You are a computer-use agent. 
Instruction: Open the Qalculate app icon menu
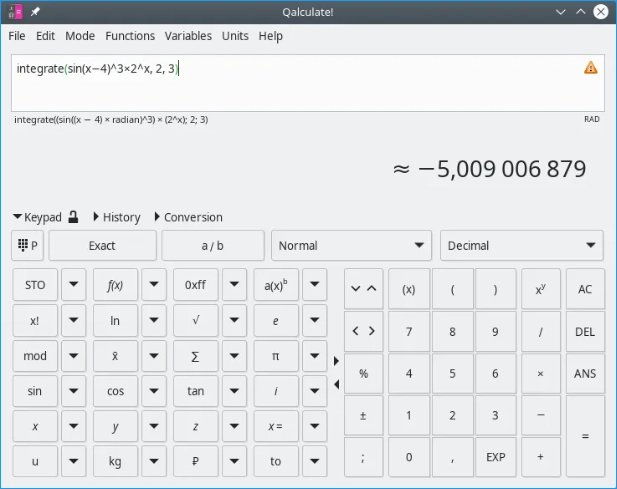click(15, 12)
